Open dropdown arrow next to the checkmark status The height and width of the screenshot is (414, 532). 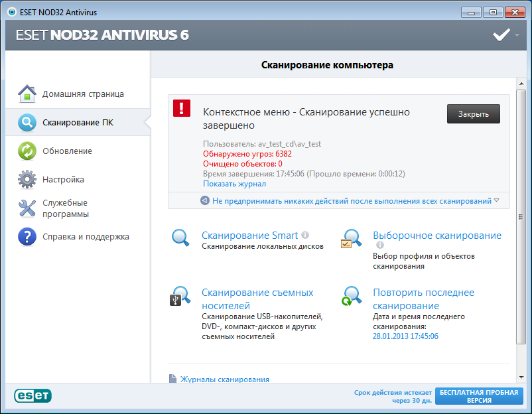tap(517, 34)
